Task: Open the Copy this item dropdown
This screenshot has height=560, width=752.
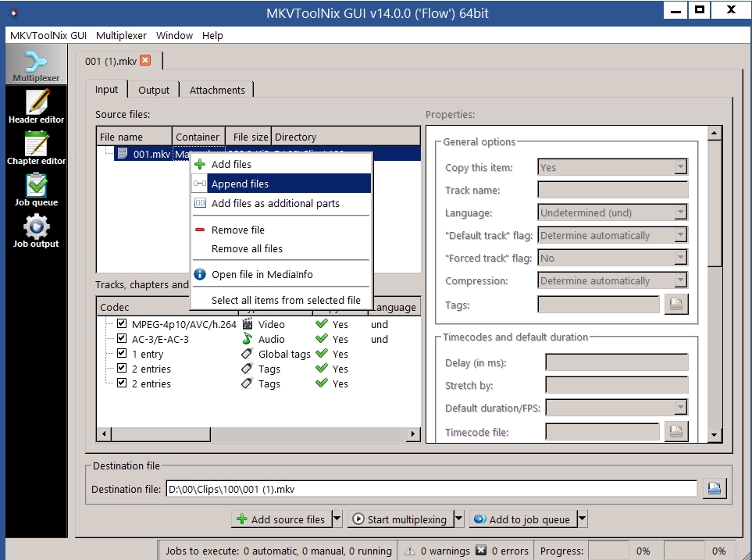Action: 612,167
